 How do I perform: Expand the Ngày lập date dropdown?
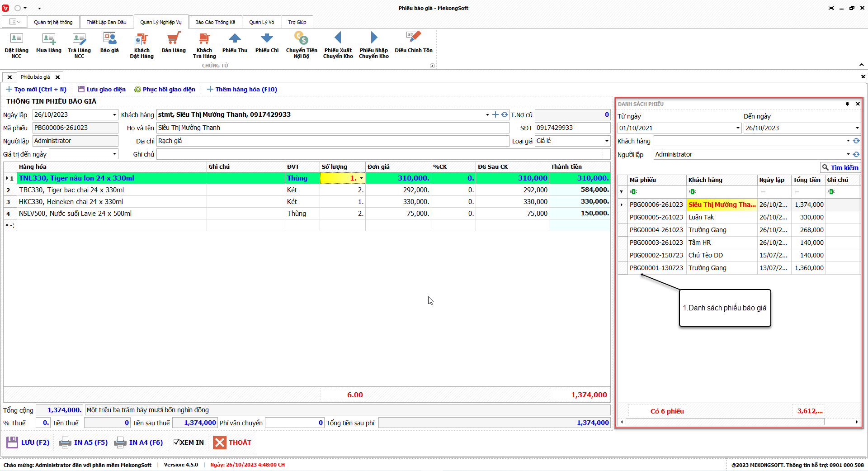tap(114, 115)
